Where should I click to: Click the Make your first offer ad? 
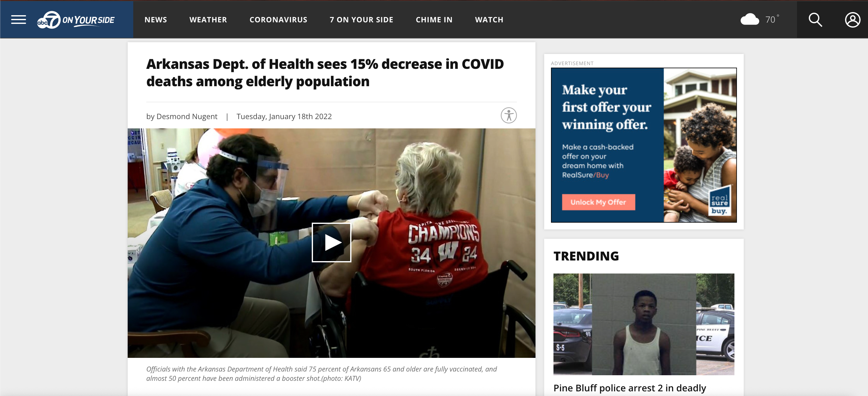[x=644, y=145]
